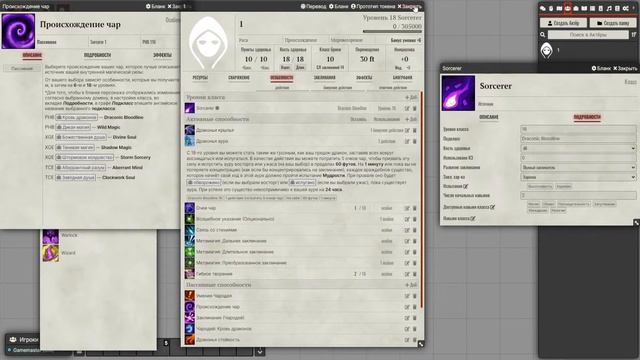Delete the Драконья аура feature

click(415, 141)
